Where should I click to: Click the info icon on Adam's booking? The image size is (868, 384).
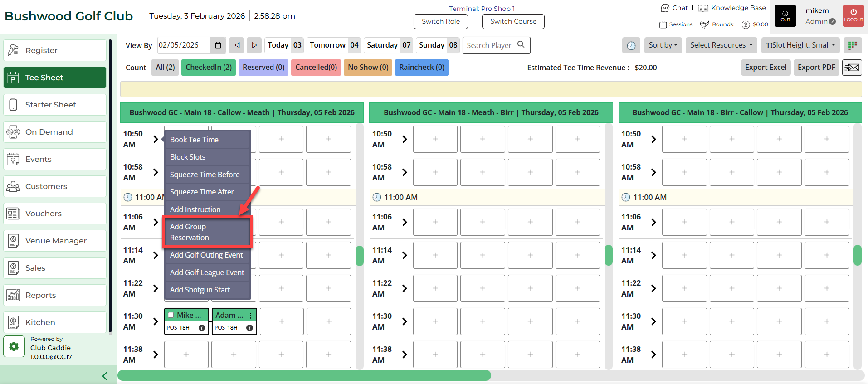pos(249,328)
